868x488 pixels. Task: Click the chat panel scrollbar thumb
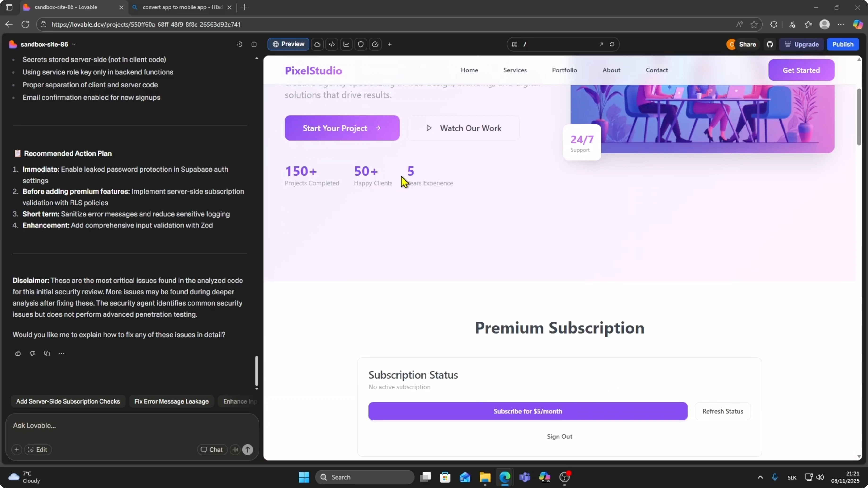tap(257, 371)
